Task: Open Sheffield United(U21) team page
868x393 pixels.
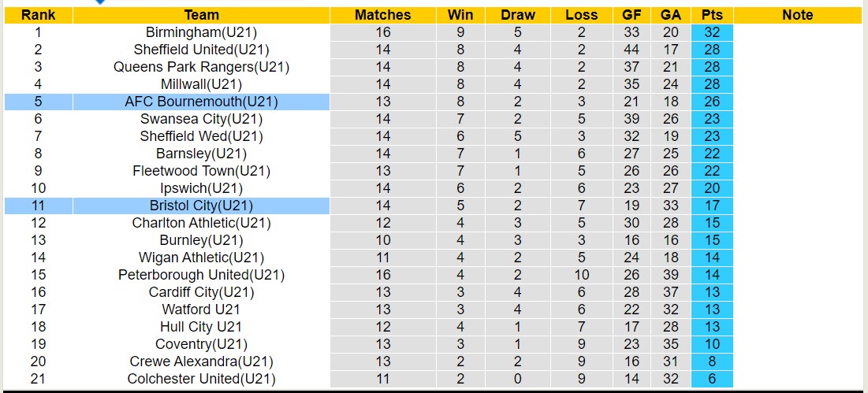Action: [x=201, y=50]
